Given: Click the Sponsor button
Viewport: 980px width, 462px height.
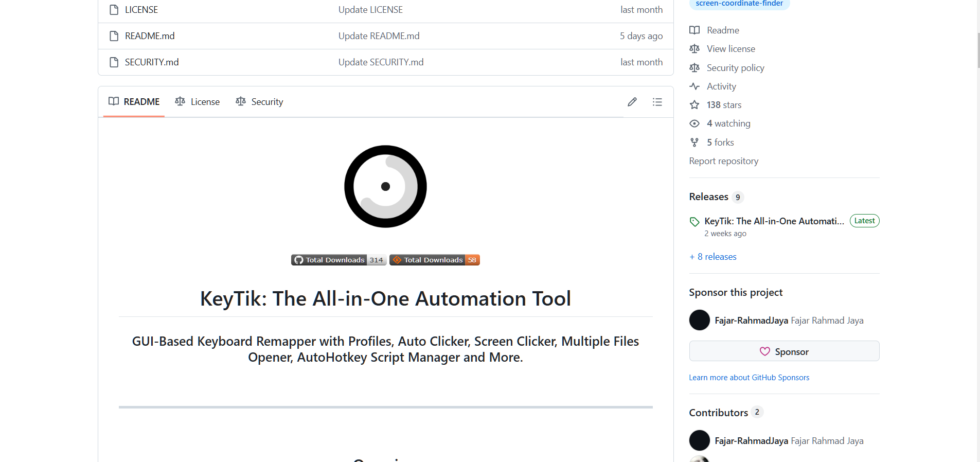Looking at the screenshot, I should (x=784, y=351).
